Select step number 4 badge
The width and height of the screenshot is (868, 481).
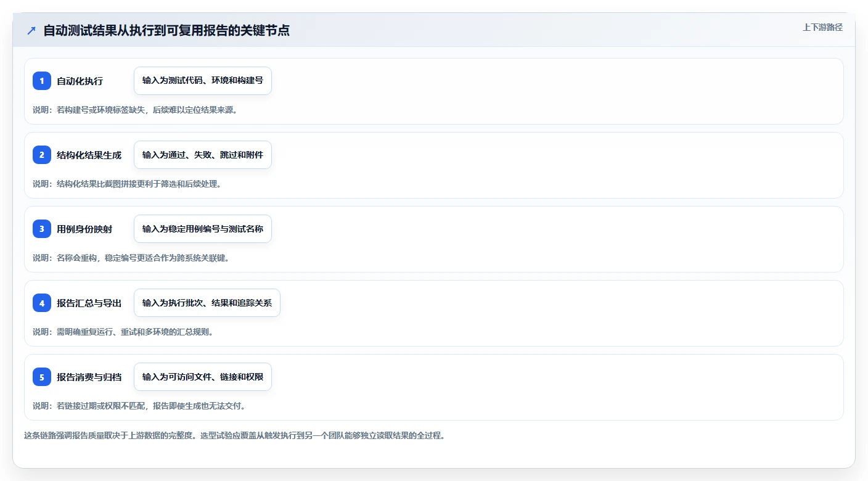coord(42,303)
